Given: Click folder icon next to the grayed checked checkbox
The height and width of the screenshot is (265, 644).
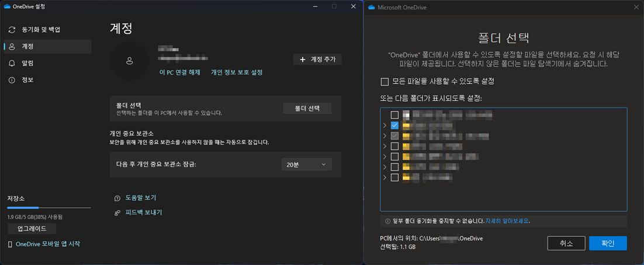Looking at the screenshot, I should (407, 136).
